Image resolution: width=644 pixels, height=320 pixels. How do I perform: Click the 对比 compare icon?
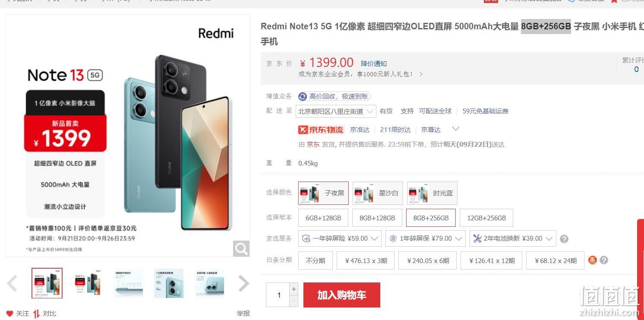click(37, 314)
